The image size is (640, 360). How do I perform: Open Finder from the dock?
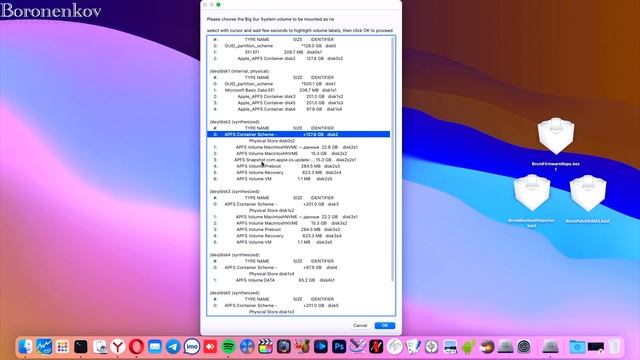point(25,347)
